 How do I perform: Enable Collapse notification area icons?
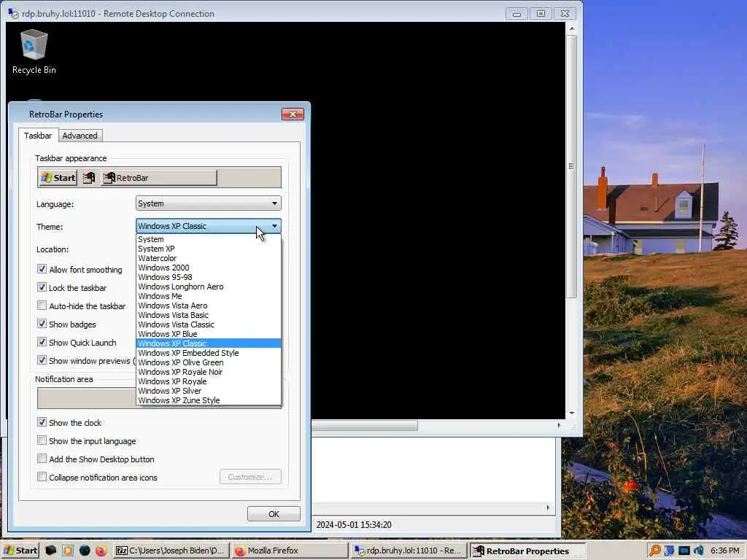42,477
